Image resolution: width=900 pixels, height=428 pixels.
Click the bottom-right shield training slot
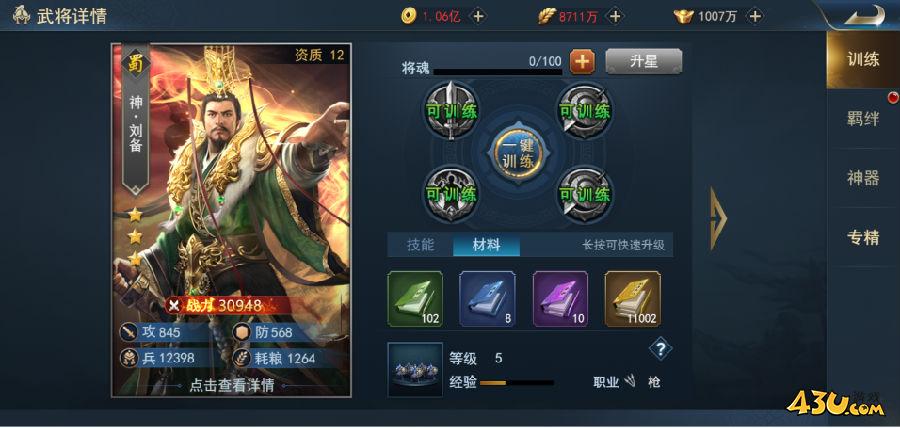[585, 193]
